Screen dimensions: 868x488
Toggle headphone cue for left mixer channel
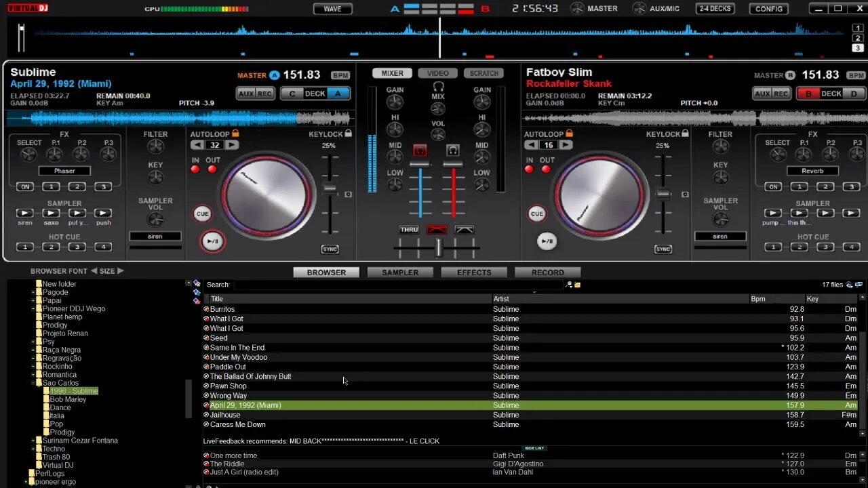coord(420,150)
